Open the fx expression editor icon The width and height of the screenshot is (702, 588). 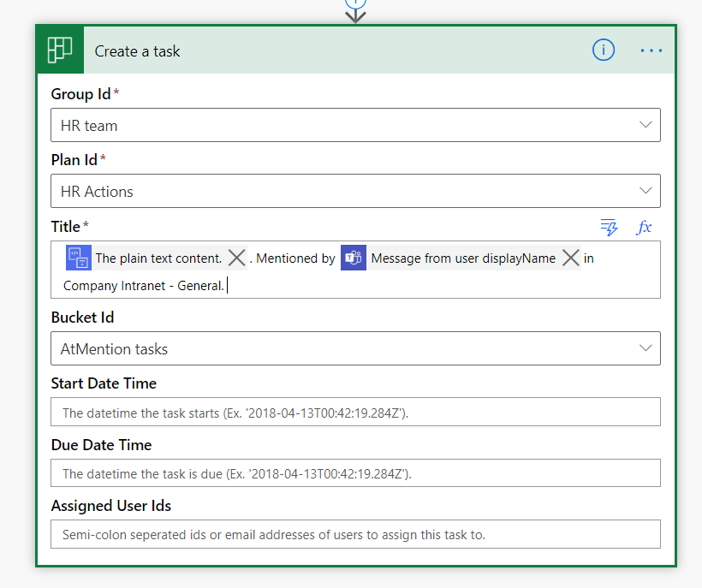click(x=644, y=227)
